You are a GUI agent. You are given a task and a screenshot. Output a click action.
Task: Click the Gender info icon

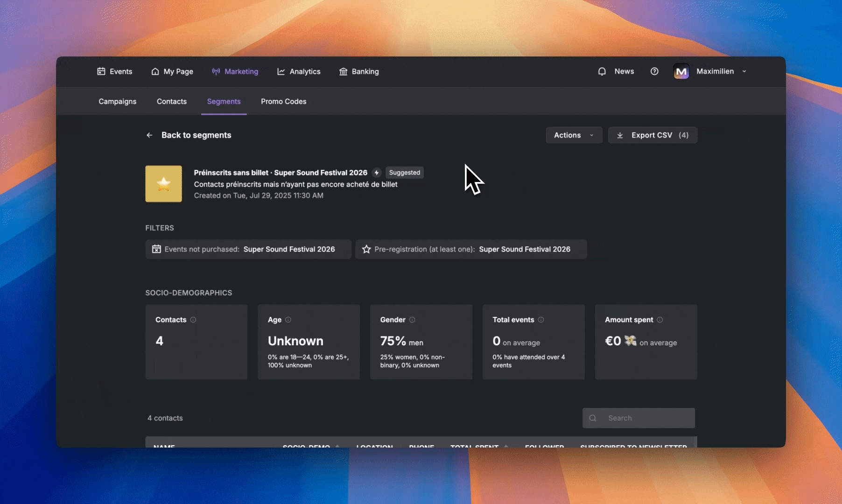(412, 320)
